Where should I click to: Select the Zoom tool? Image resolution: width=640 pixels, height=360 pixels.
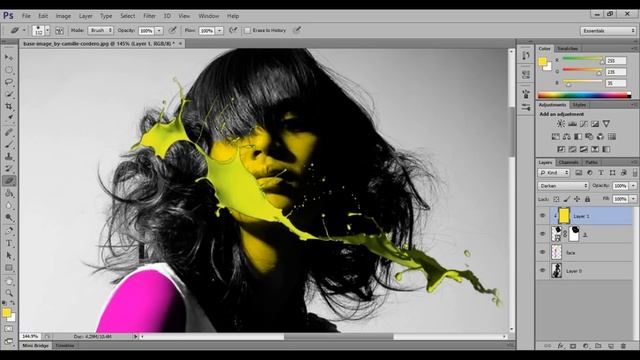[9, 293]
